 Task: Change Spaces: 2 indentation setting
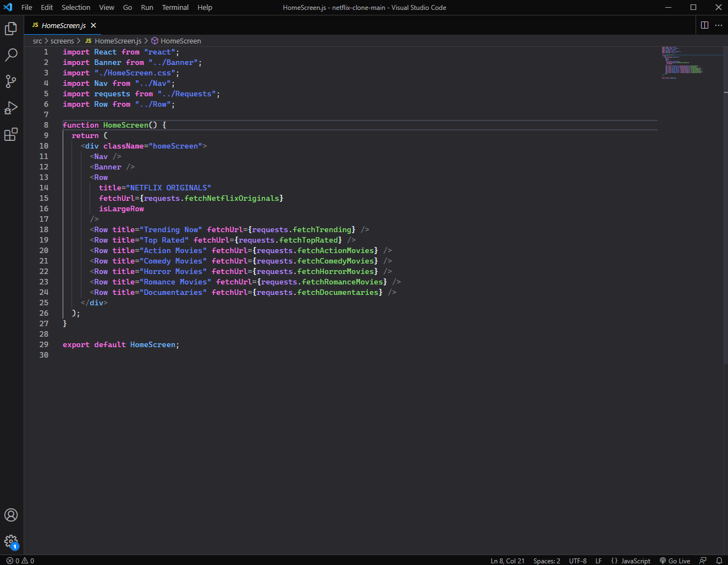point(547,561)
